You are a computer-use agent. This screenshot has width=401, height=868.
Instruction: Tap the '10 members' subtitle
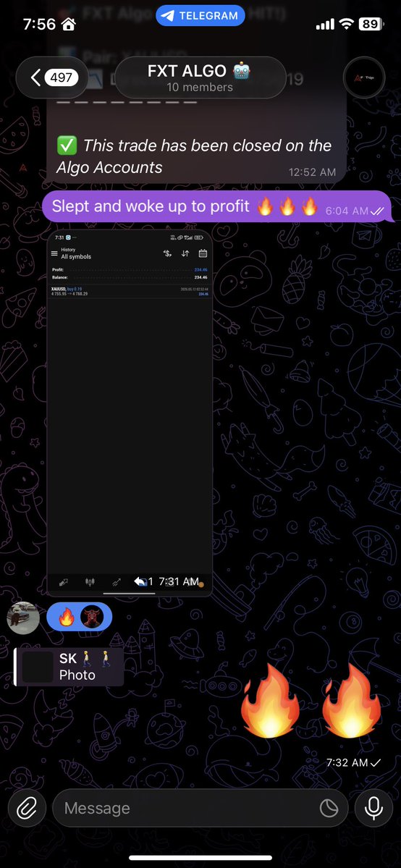200,87
